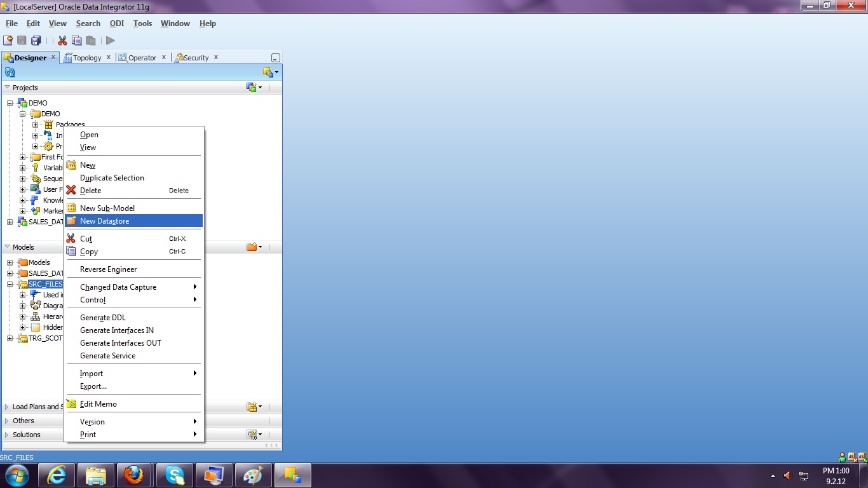Click the Copy icon in the main toolbar
Image resolution: width=868 pixels, height=488 pixels.
[76, 40]
